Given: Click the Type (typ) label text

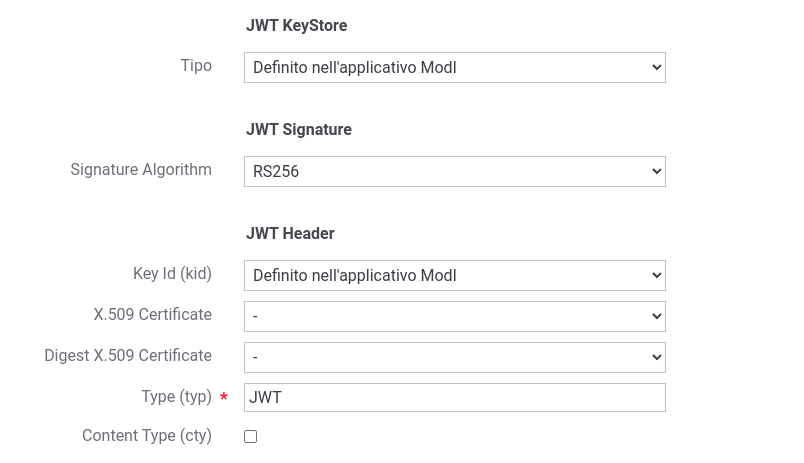Looking at the screenshot, I should pos(176,396).
